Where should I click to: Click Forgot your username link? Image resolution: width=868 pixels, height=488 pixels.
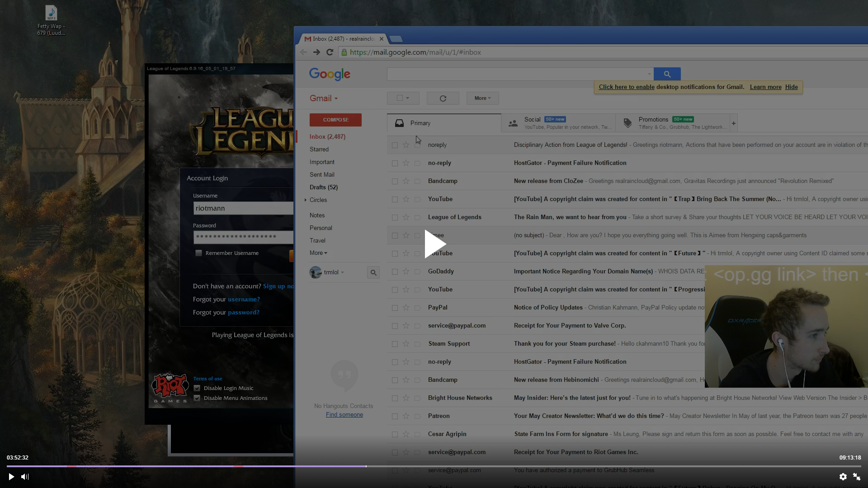244,299
